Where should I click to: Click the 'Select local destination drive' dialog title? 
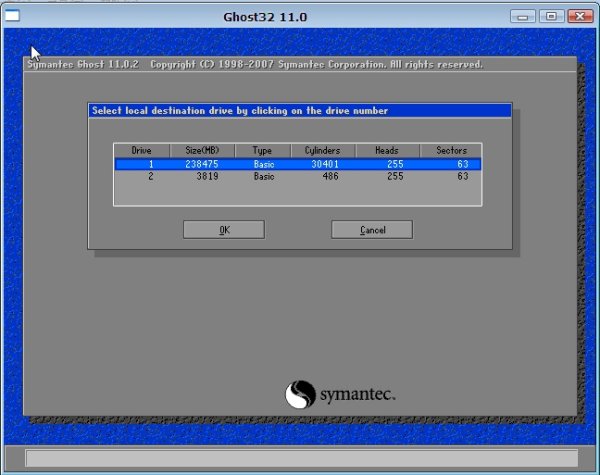click(x=240, y=110)
